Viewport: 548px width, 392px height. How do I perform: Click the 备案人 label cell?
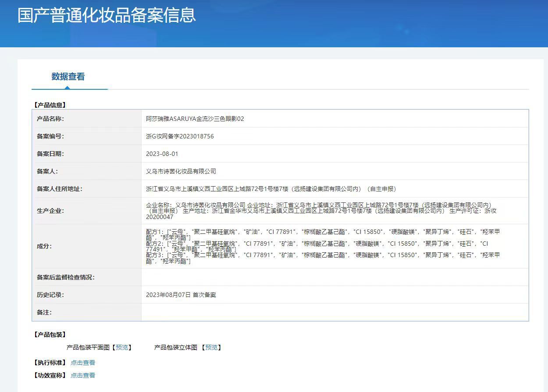tap(87, 171)
